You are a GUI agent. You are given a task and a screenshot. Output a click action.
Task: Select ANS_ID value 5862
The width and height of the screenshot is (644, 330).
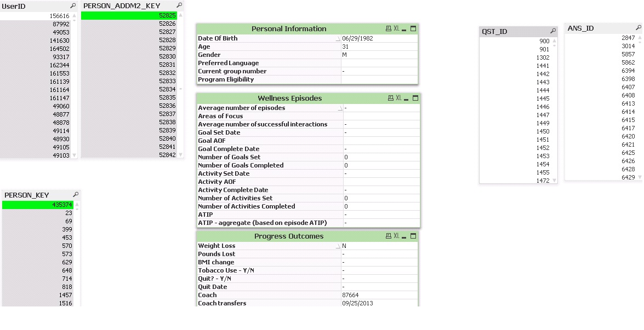coord(601,62)
